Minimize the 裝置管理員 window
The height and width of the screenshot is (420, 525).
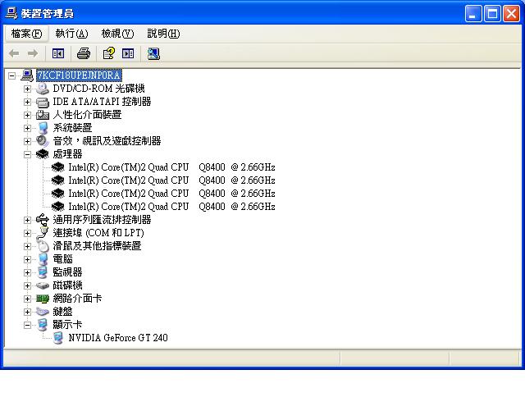pyautogui.click(x=473, y=14)
